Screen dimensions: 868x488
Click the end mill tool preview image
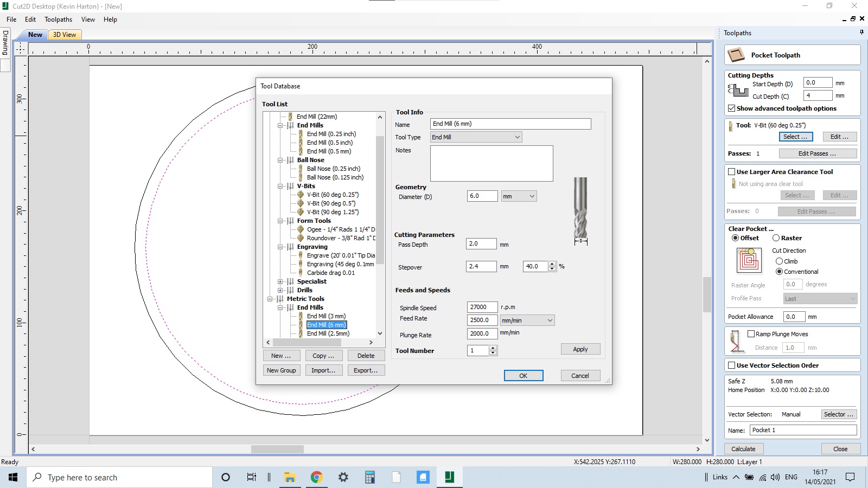point(580,210)
